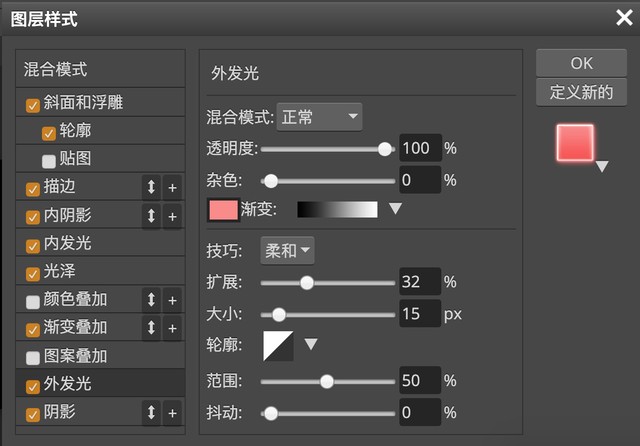Click plus icon next to 阴影
The height and width of the screenshot is (446, 640).
[172, 412]
